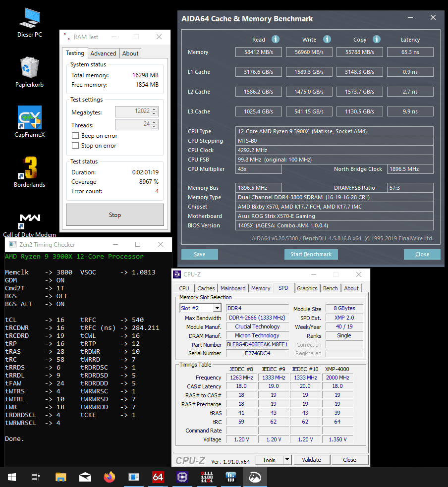Image resolution: width=448 pixels, height=487 pixels.
Task: Click the Memory Type field in AIDA64
Action: point(335,197)
